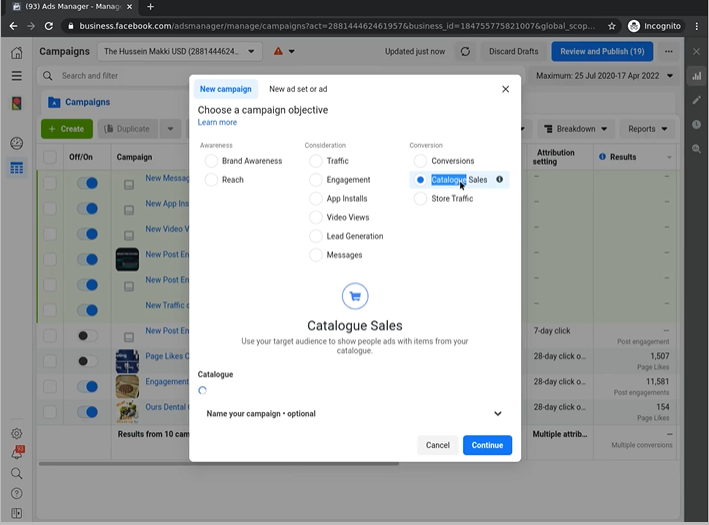Select Traffic objective

(316, 161)
